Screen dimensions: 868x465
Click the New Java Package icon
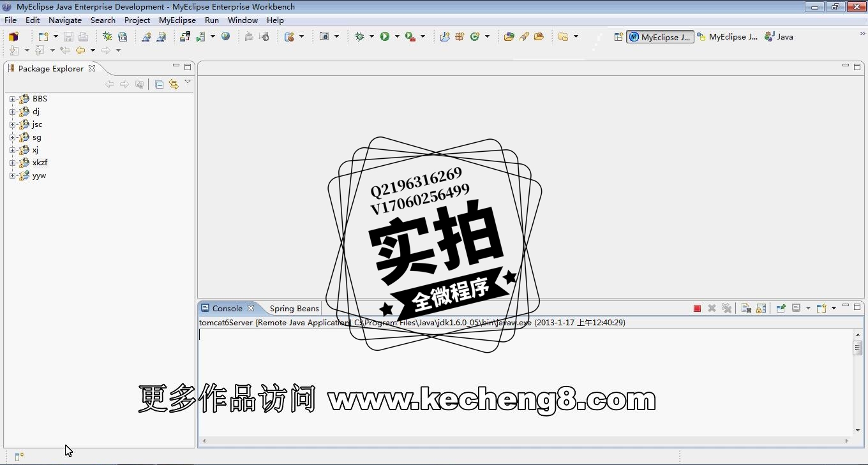pos(460,37)
